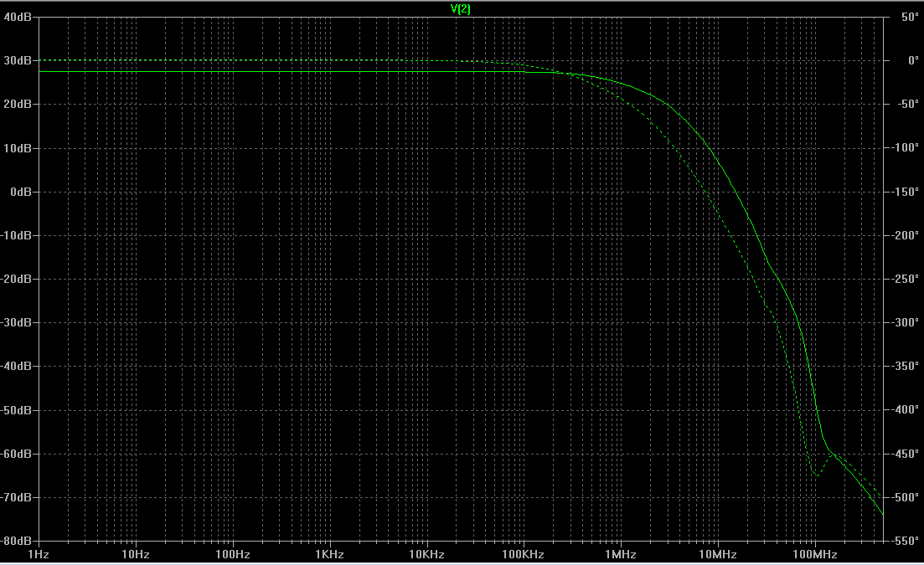
Task: Select the 10MHz frequency label
Action: coord(718,554)
